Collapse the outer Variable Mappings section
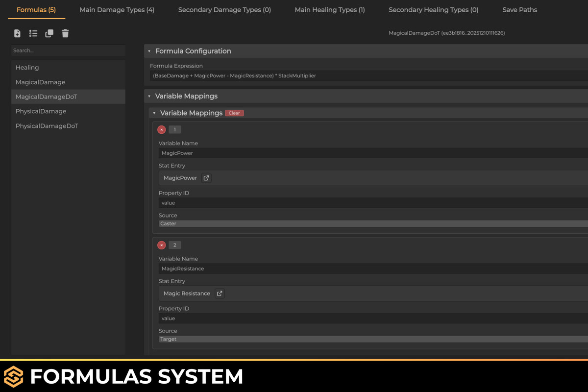Screen dimensions: 588x392 pos(149,96)
